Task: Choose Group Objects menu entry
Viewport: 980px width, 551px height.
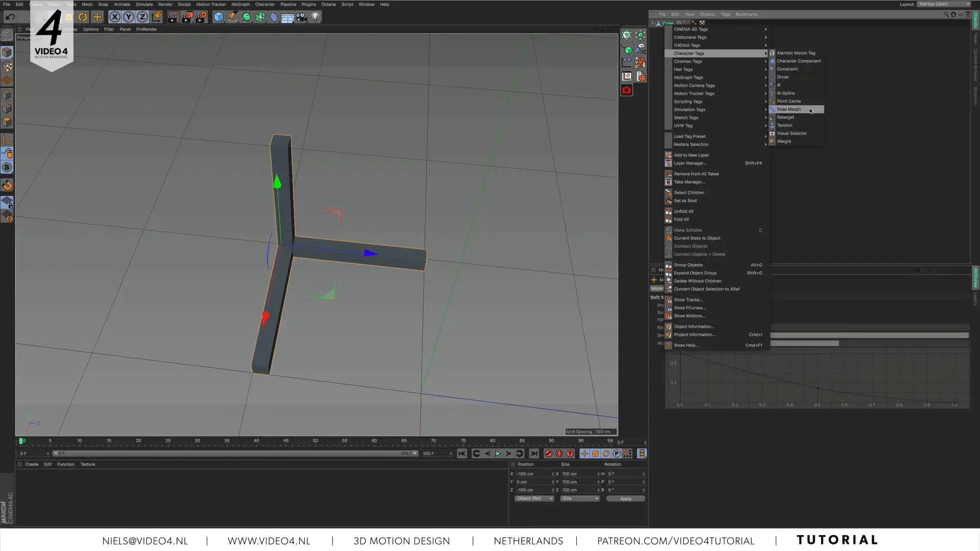Action: point(717,265)
